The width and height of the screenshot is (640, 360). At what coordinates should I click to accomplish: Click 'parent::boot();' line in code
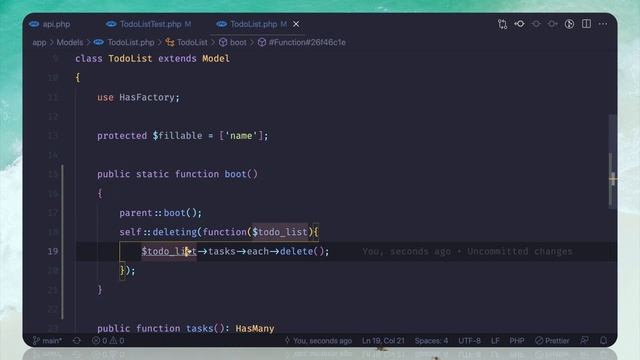pos(160,213)
